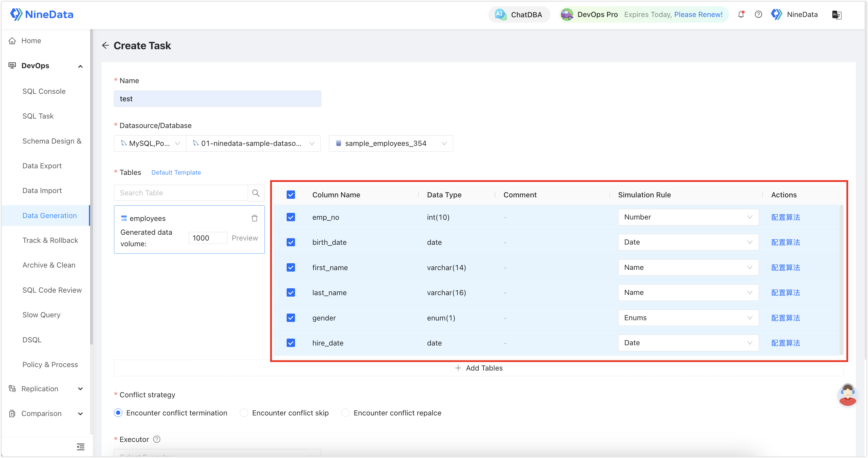This screenshot has width=868, height=458.
Task: Click Preview for employees table
Action: coord(245,238)
